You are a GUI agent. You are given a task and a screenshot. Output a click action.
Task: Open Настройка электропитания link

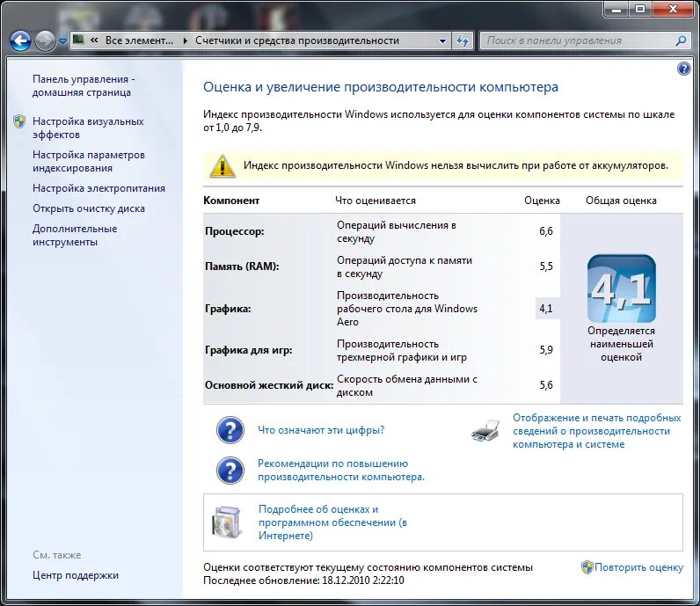pyautogui.click(x=98, y=188)
